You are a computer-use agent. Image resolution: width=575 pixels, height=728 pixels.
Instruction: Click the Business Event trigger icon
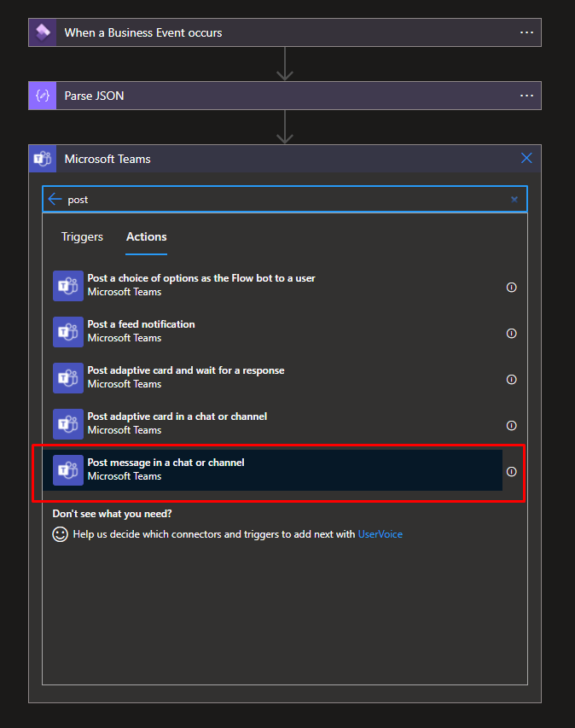[42, 32]
